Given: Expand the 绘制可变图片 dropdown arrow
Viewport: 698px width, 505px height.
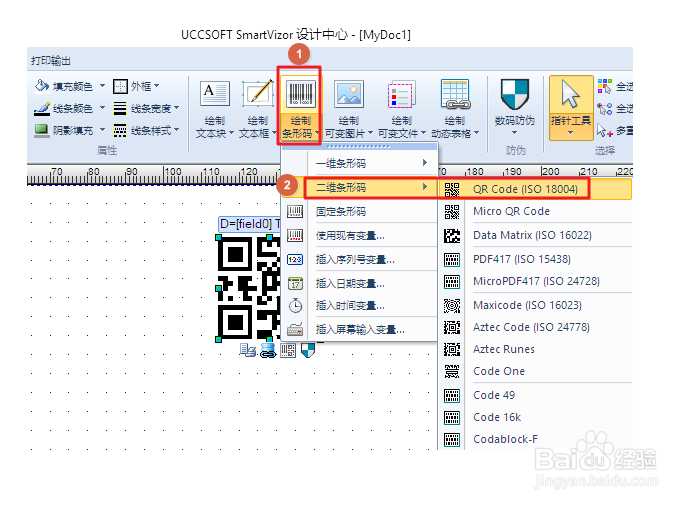Looking at the screenshot, I should (370, 133).
